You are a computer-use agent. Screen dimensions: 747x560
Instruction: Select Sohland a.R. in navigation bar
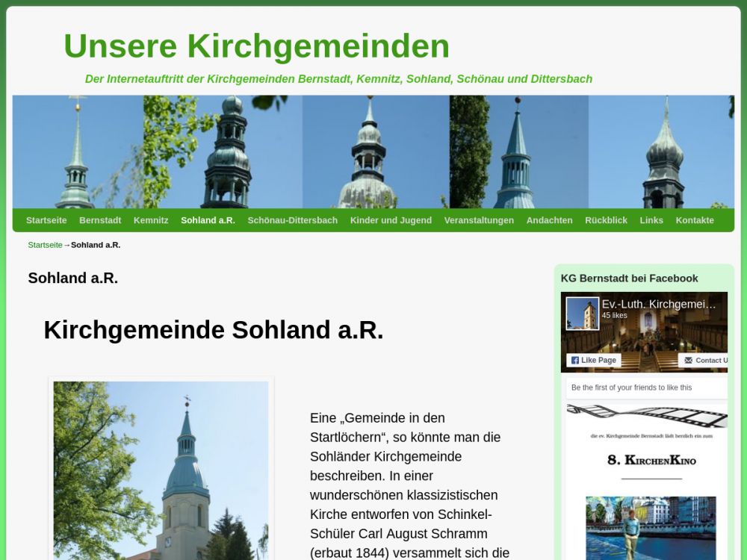click(208, 220)
